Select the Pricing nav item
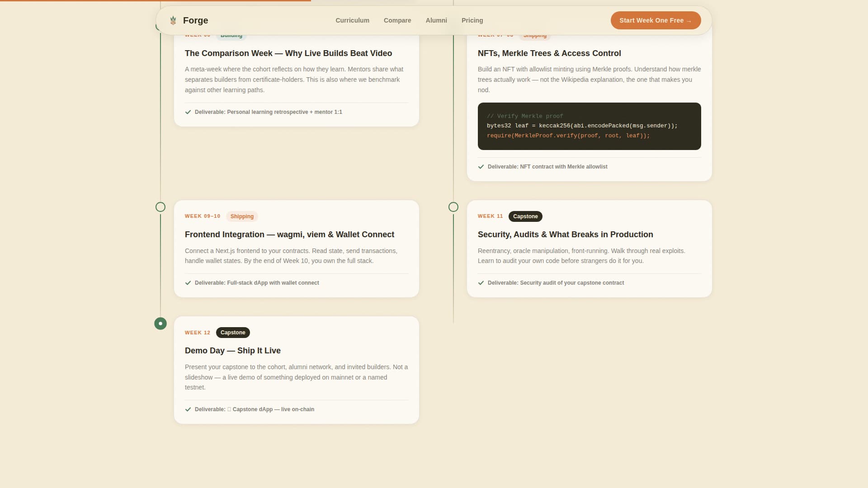This screenshot has width=868, height=488. coord(472,20)
